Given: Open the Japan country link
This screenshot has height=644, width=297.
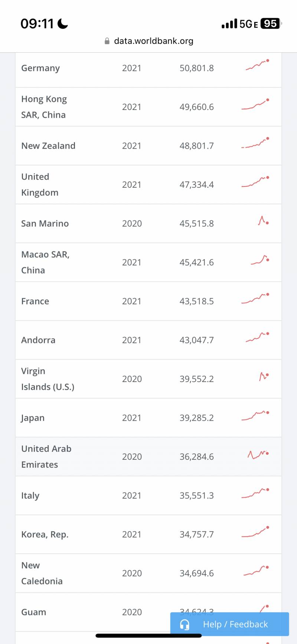Looking at the screenshot, I should pos(33,418).
